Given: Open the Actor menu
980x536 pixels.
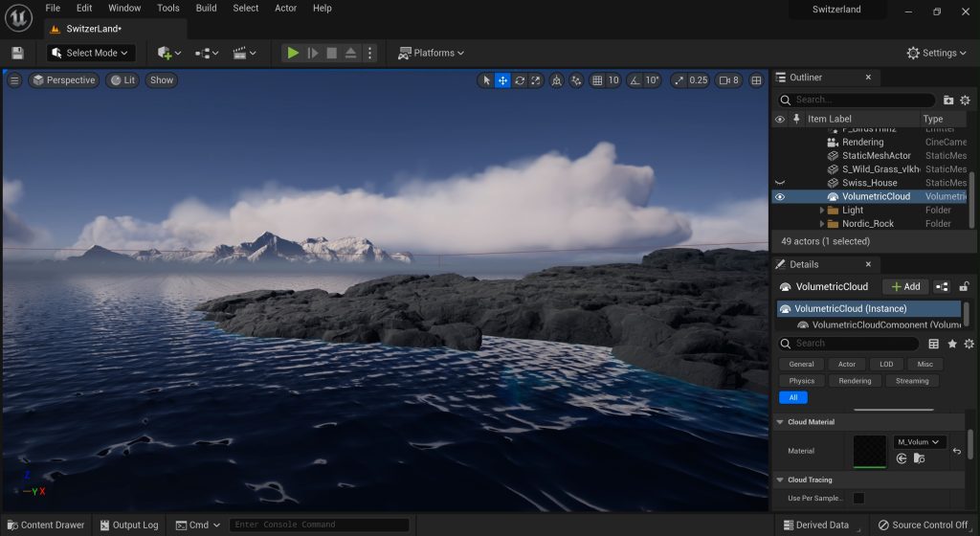Looking at the screenshot, I should coord(285,8).
